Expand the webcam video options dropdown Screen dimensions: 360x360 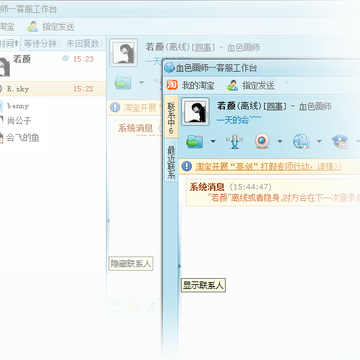tap(280, 142)
